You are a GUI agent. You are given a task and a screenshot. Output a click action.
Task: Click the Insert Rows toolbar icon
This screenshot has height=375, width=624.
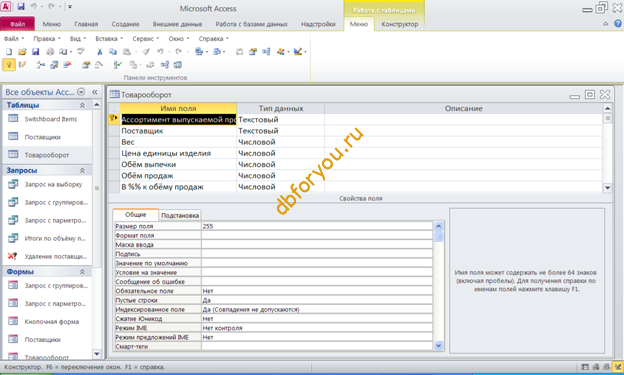click(x=41, y=65)
